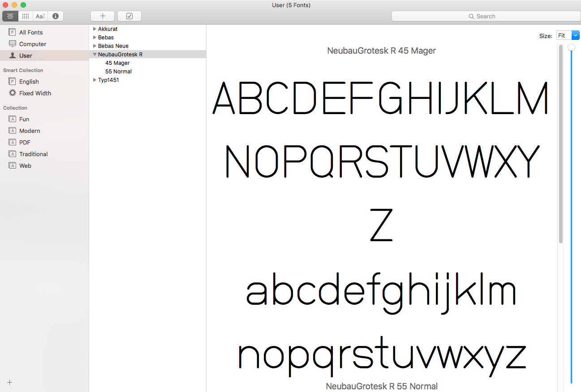Select the 45 Mager font style

117,63
